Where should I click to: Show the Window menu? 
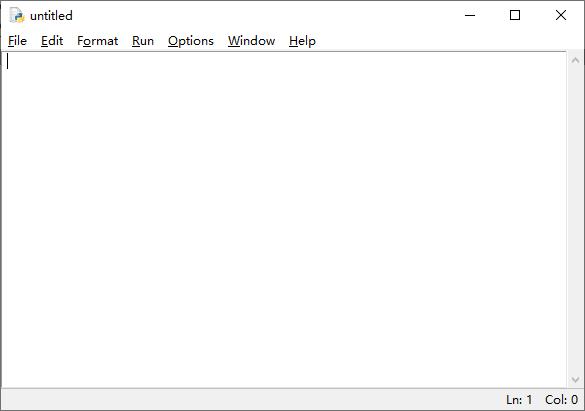(251, 41)
